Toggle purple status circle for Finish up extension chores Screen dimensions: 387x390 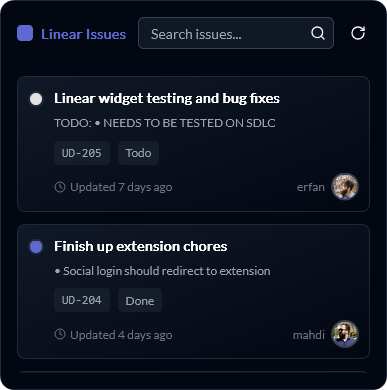point(36,247)
